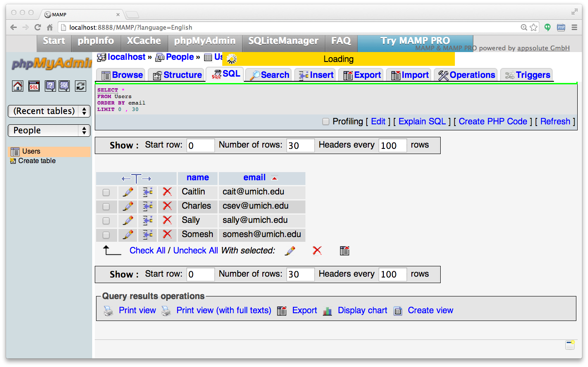Viewport: 588px width, 367px height.
Task: Click the browser reload button
Action: (37, 27)
